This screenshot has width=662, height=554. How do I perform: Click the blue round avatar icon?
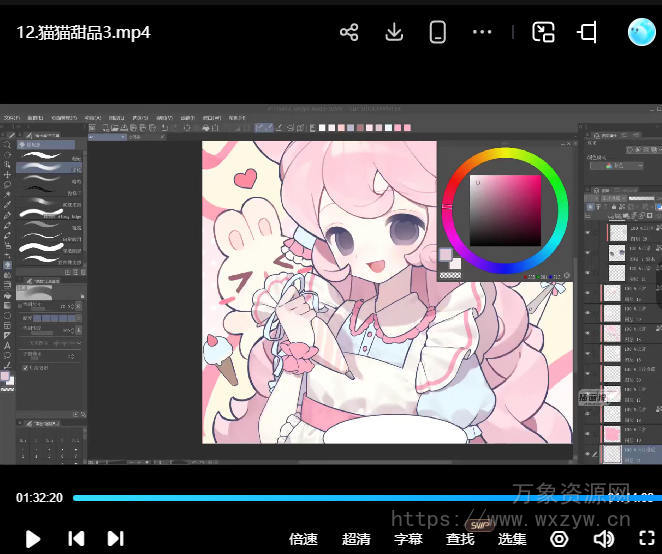(x=641, y=32)
